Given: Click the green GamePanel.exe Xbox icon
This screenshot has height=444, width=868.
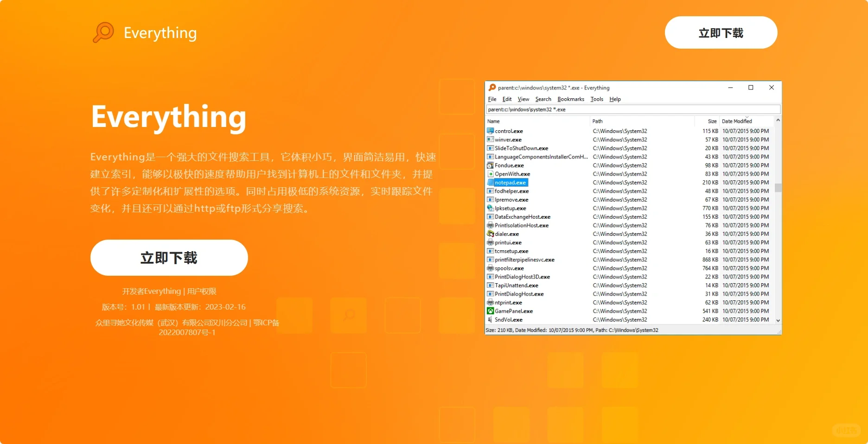Looking at the screenshot, I should tap(490, 311).
